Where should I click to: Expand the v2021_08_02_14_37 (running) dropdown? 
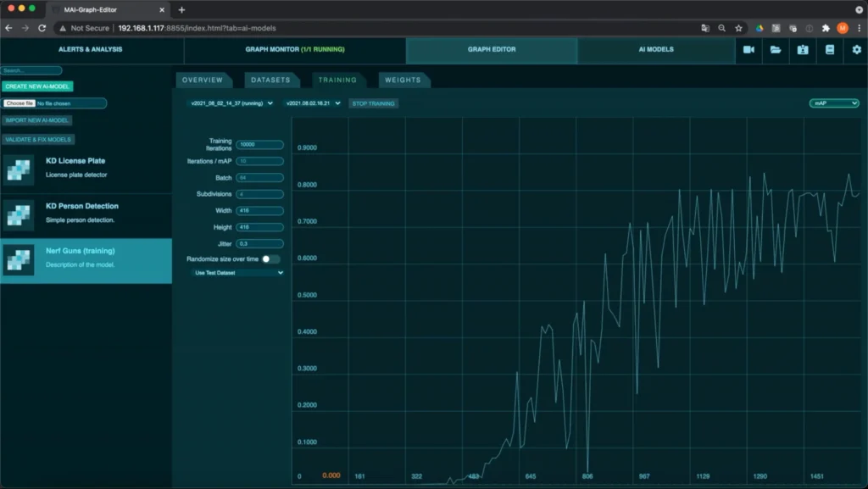coord(231,103)
